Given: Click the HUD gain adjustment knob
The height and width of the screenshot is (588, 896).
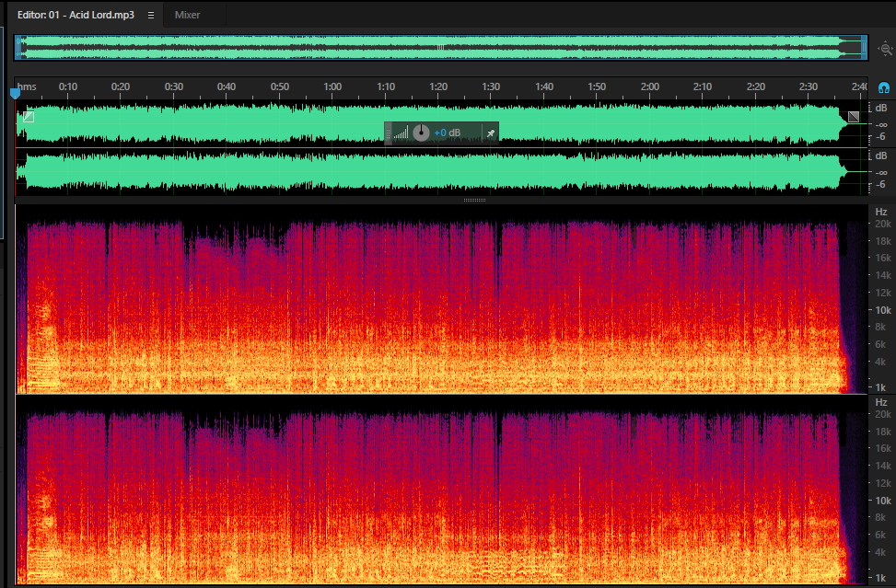Looking at the screenshot, I should tap(421, 133).
